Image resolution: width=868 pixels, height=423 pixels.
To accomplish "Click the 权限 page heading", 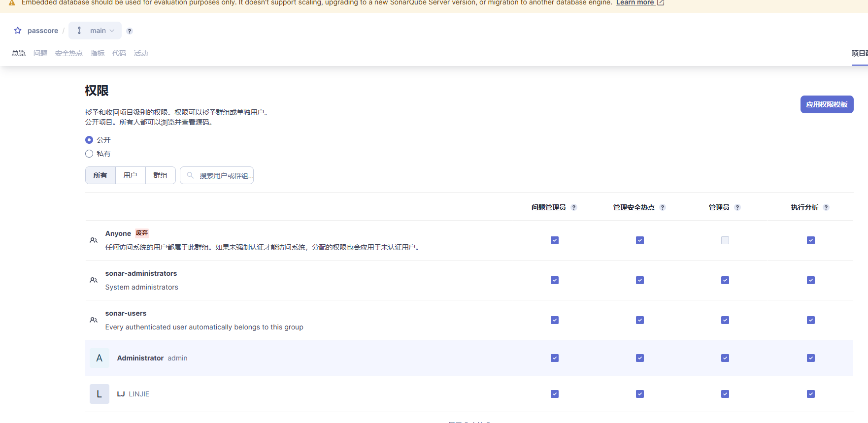I will click(x=97, y=91).
